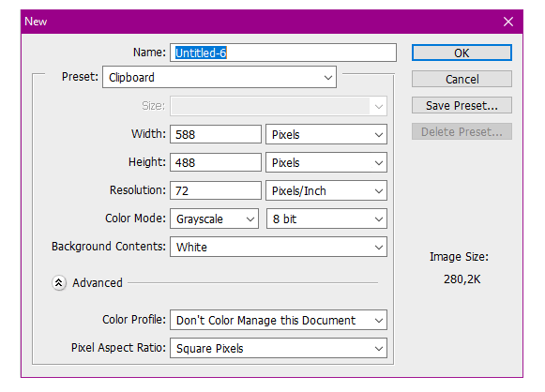Click the Resolution field showing 72
This screenshot has width=545, height=392.
(x=216, y=190)
